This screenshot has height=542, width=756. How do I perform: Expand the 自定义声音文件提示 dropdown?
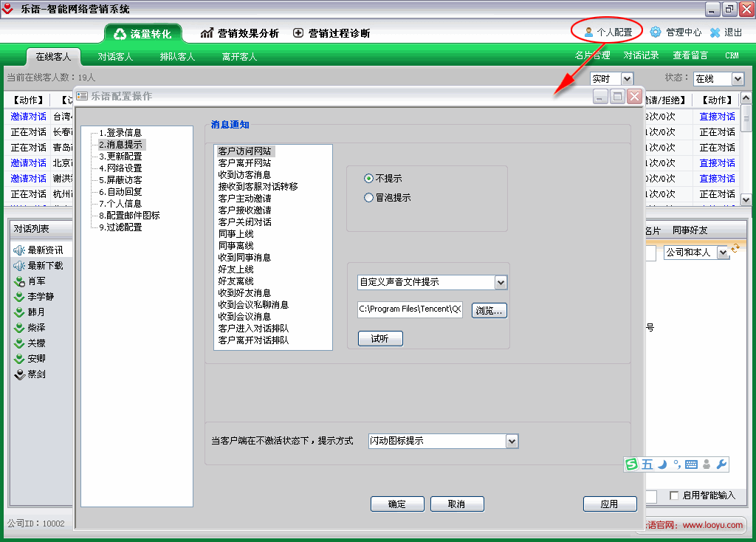click(501, 283)
